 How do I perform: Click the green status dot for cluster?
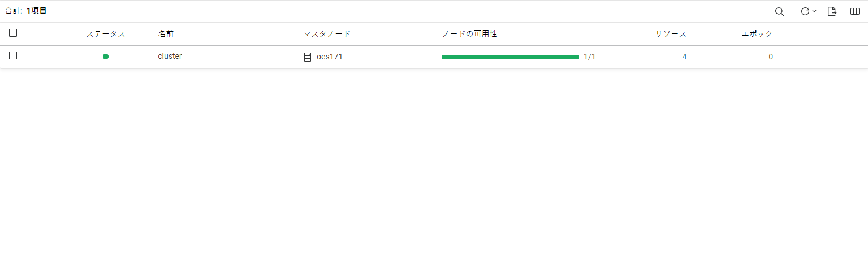click(x=106, y=57)
